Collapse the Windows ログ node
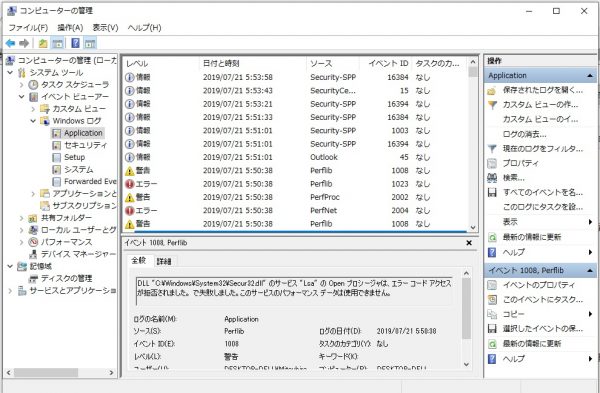This screenshot has height=393, width=600. (x=33, y=121)
